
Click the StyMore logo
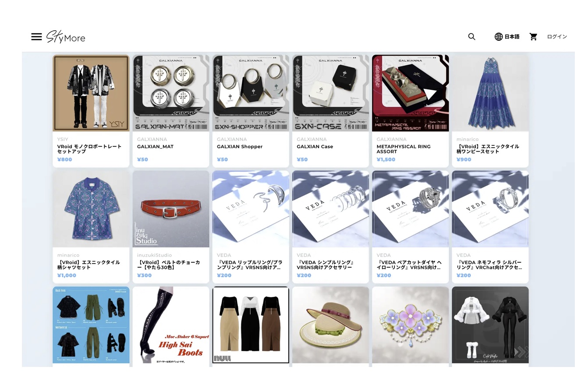(x=66, y=37)
